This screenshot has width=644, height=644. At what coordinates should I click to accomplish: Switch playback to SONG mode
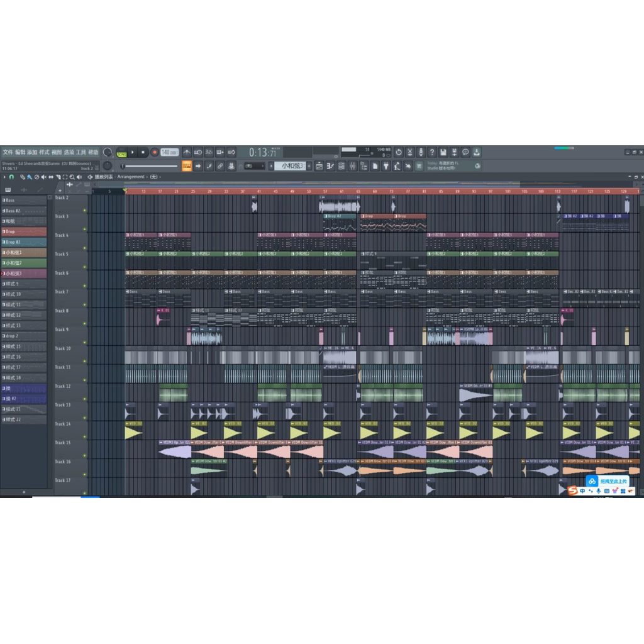point(121,152)
